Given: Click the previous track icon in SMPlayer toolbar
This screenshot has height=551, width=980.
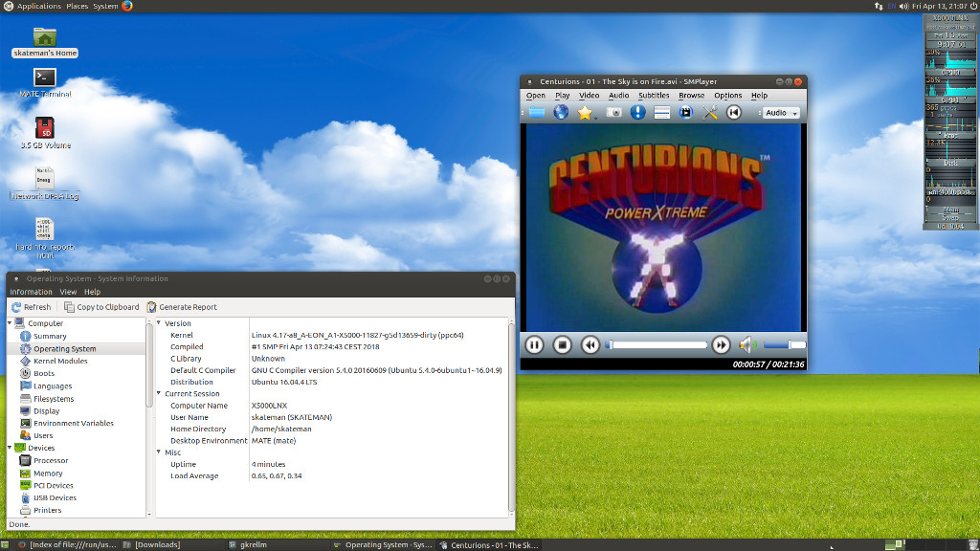Looking at the screenshot, I should pyautogui.click(x=734, y=113).
